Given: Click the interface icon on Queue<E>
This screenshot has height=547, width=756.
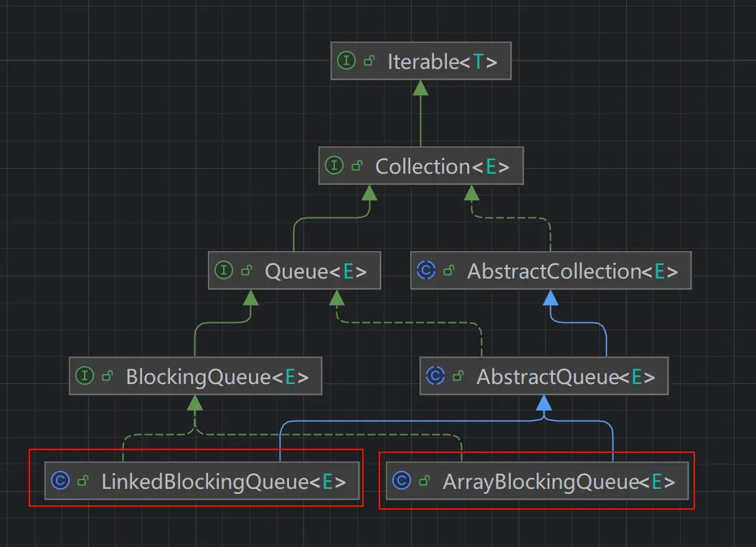Looking at the screenshot, I should (224, 270).
